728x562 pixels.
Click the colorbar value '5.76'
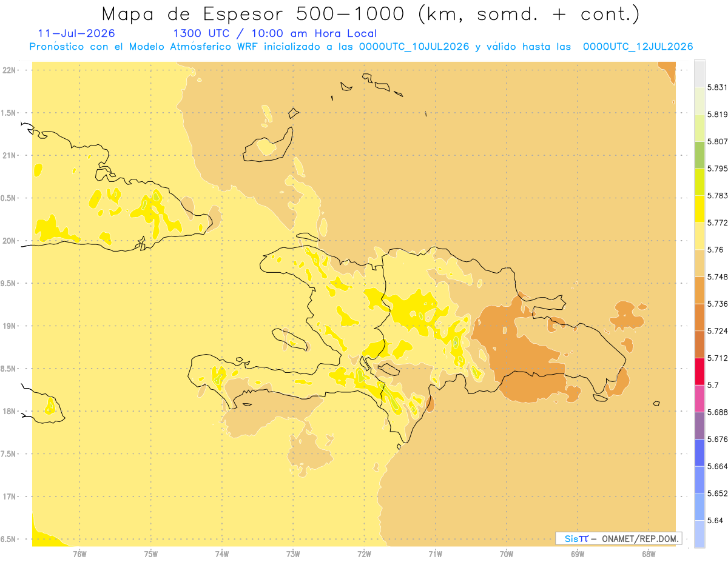715,250
